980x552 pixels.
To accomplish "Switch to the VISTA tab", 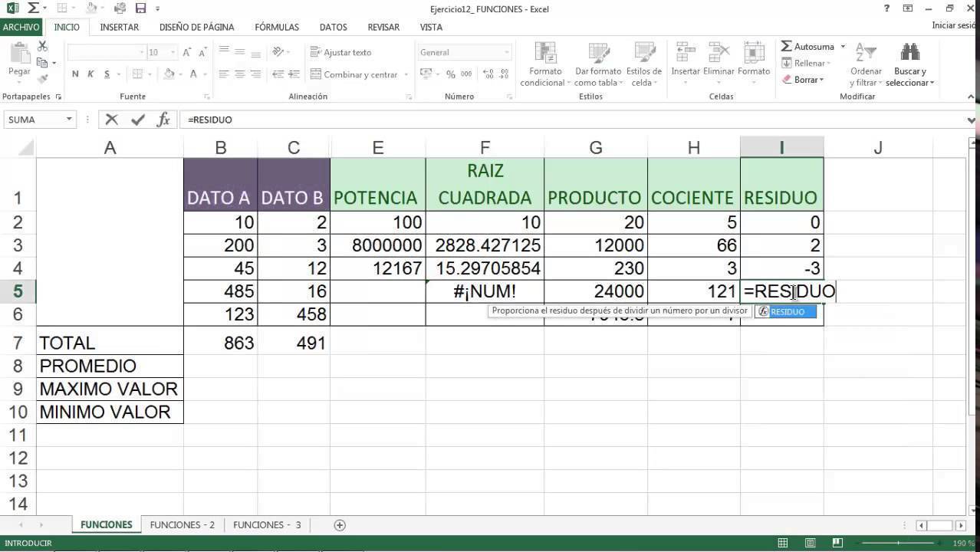I will point(431,27).
